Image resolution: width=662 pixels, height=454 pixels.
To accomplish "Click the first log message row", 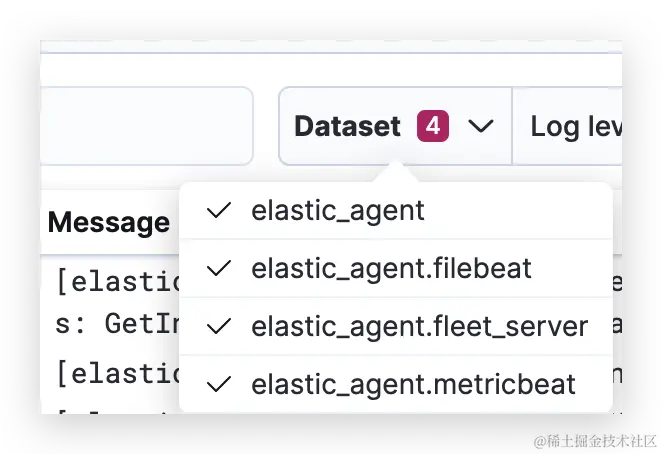I will [110, 300].
